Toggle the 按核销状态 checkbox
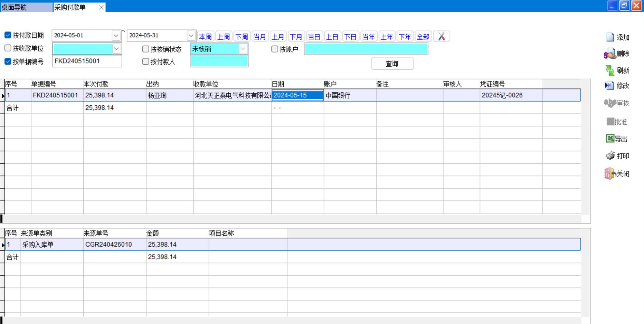Image resolution: width=644 pixels, height=324 pixels. 146,49
